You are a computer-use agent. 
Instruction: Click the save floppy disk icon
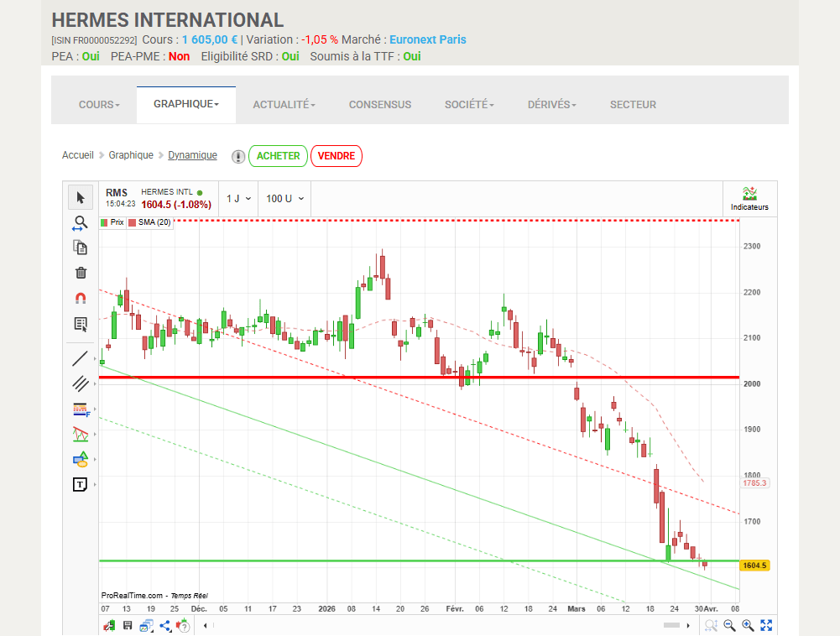coord(128,625)
